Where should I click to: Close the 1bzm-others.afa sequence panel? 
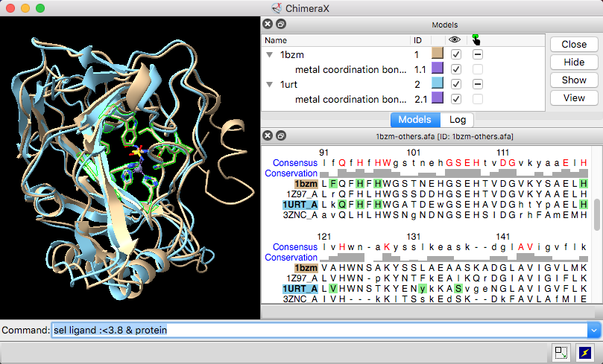click(x=268, y=135)
